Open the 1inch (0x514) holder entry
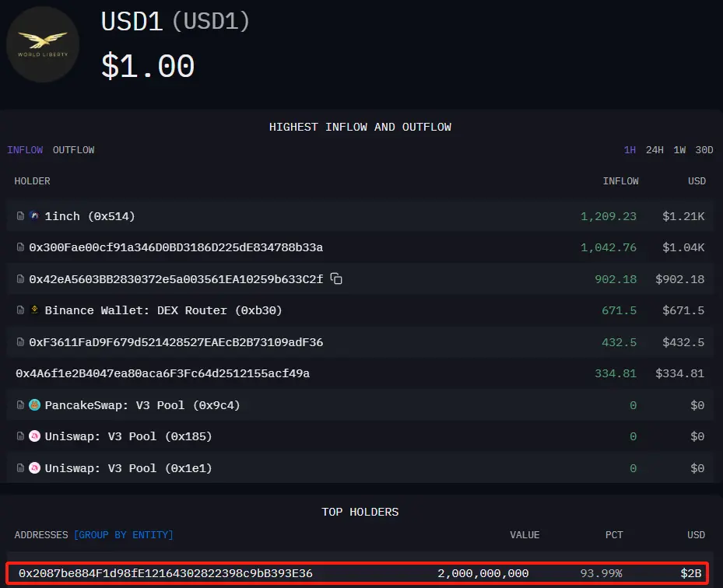 tap(89, 216)
